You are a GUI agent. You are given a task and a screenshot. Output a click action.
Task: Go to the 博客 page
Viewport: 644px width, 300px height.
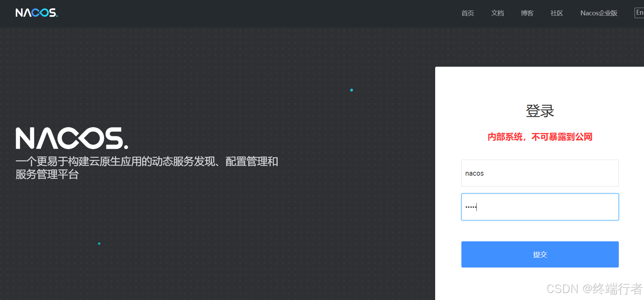(x=527, y=13)
